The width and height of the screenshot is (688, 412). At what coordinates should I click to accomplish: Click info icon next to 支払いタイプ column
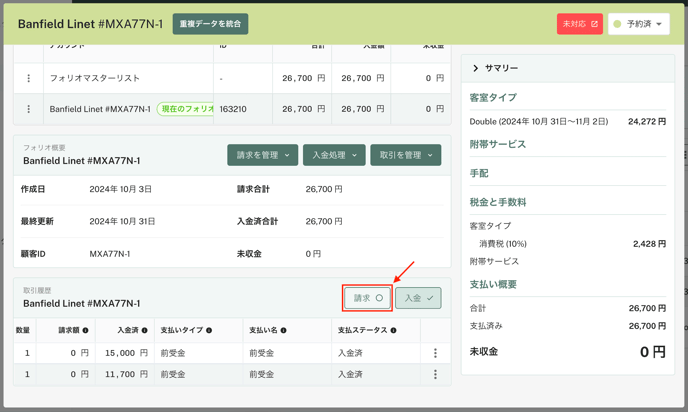point(209,330)
